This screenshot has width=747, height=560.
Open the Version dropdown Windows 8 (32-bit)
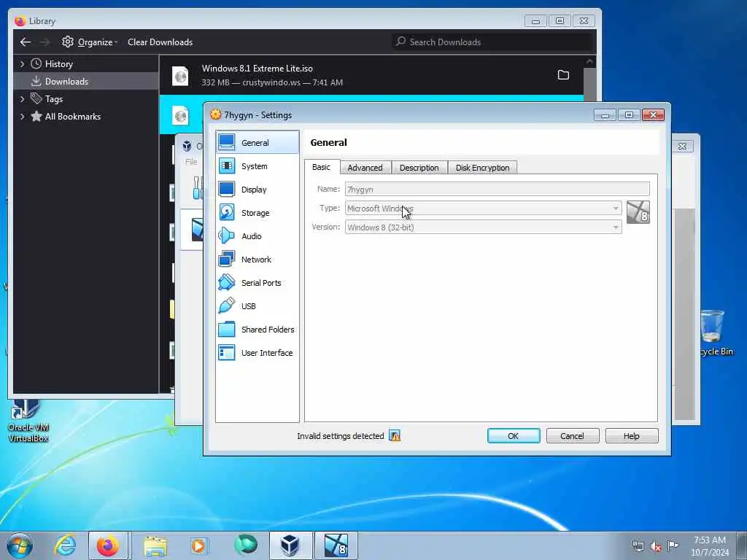[483, 227]
